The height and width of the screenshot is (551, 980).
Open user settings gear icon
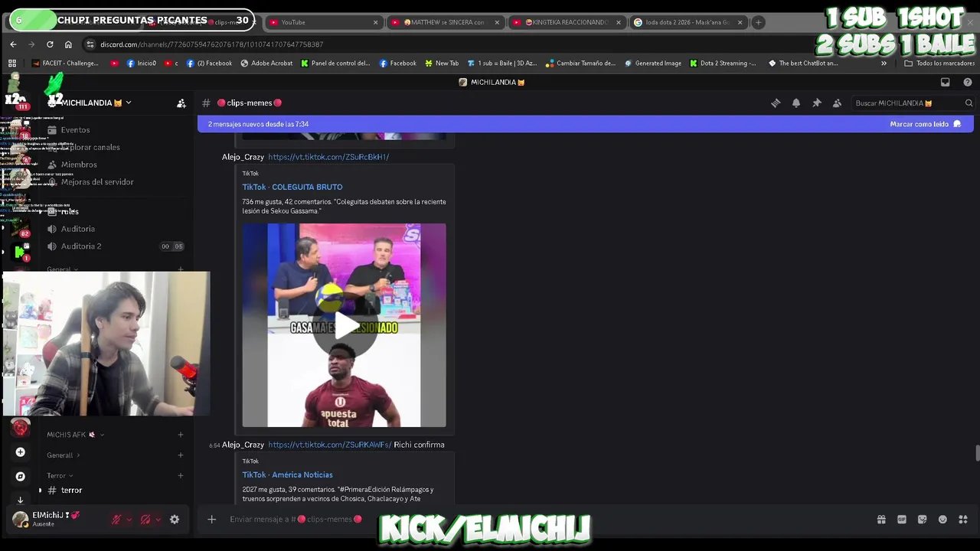(x=175, y=520)
